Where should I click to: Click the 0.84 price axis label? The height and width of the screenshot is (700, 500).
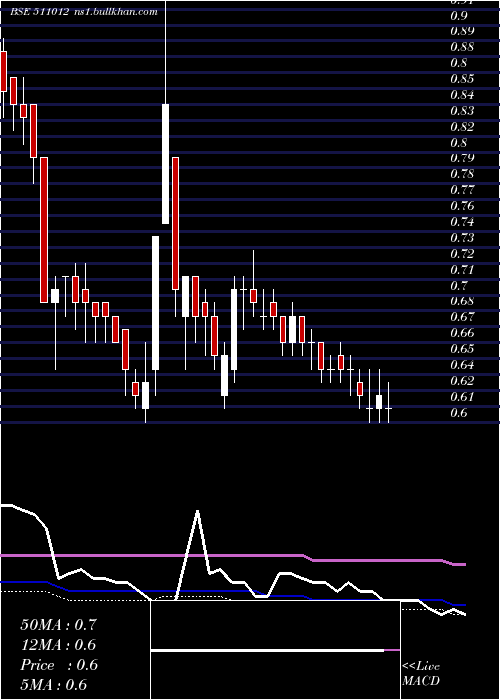462,95
